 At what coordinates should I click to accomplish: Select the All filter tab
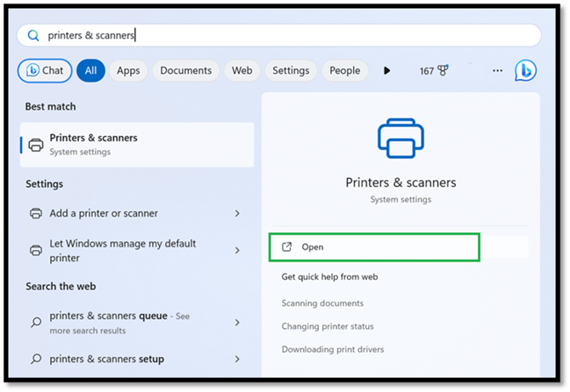(90, 71)
